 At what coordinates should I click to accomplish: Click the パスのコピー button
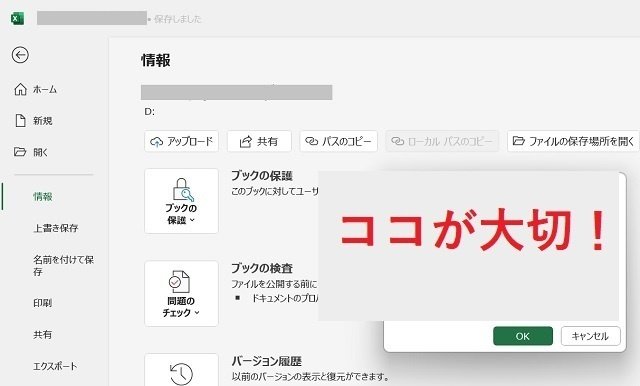pos(338,141)
